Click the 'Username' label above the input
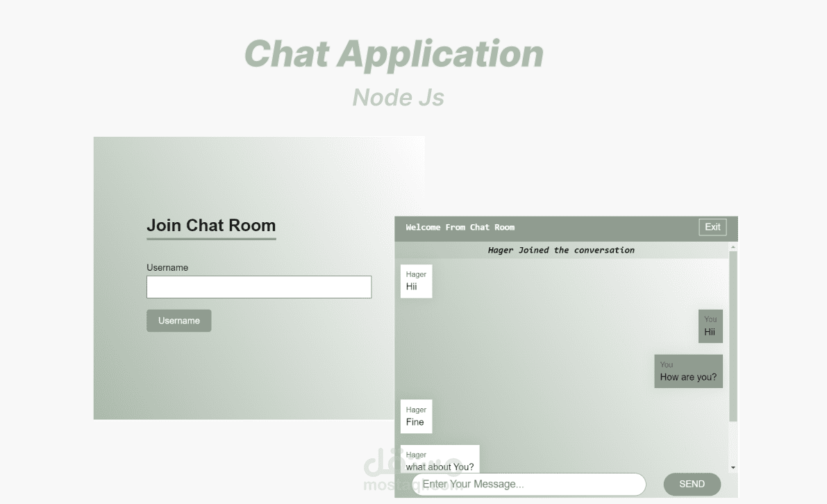827x504 pixels. coord(167,267)
